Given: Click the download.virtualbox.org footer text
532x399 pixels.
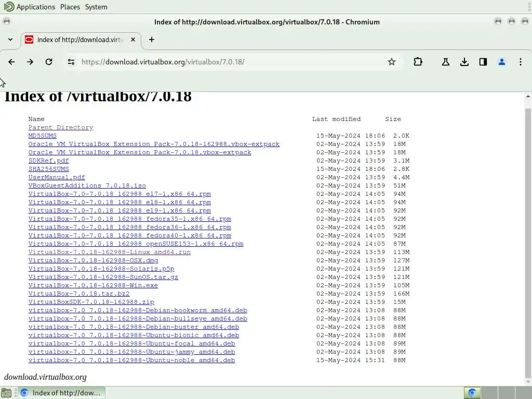Looking at the screenshot, I should point(46,377).
